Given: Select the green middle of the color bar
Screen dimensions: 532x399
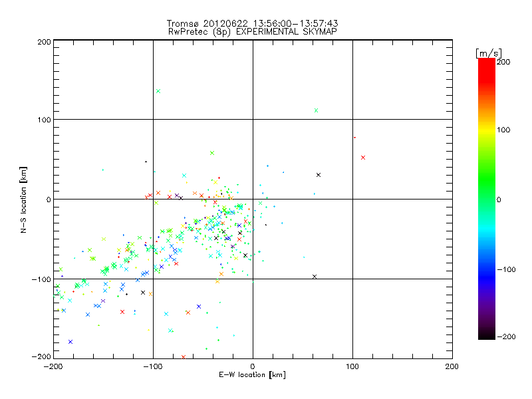Looking at the screenshot, I should [x=486, y=199].
